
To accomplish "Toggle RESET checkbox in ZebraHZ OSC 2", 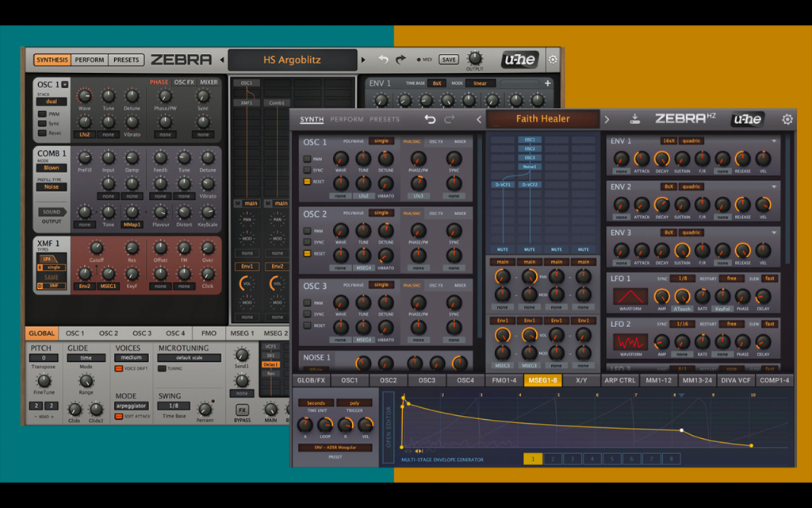I will tap(307, 253).
